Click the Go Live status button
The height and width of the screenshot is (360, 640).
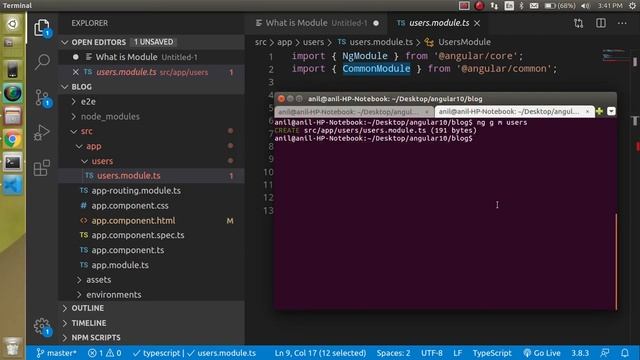coord(542,353)
